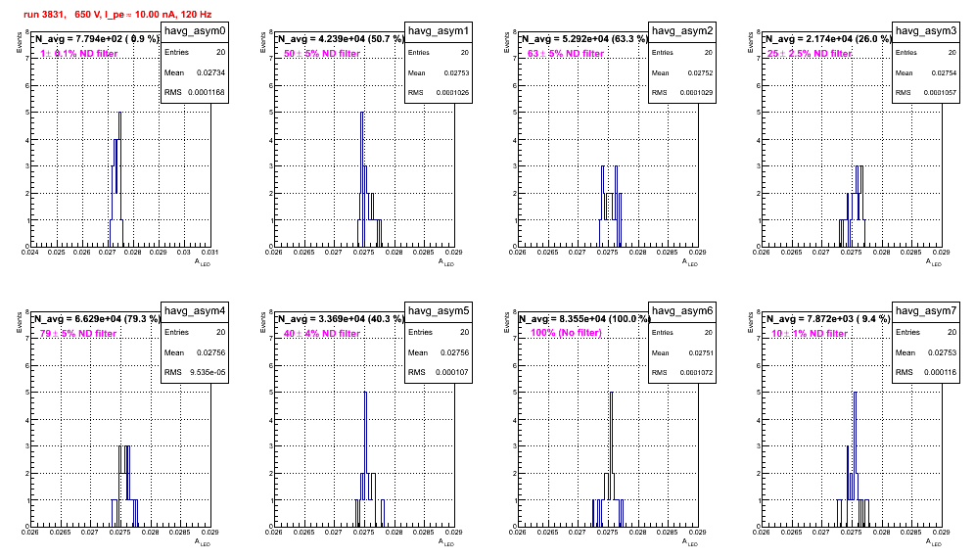
Task: Click the blue histogram in havg_asym1 plot
Action: 369,180
